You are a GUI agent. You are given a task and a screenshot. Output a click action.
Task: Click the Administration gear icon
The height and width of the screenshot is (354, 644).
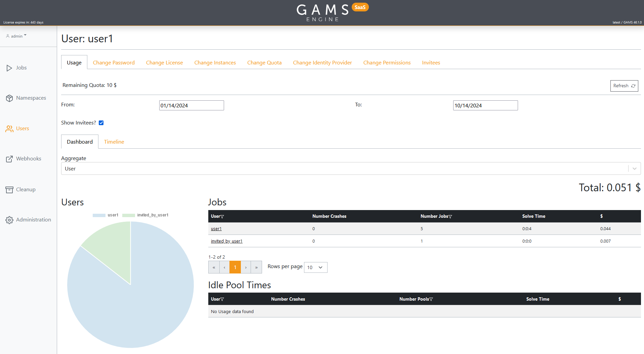(x=9, y=220)
